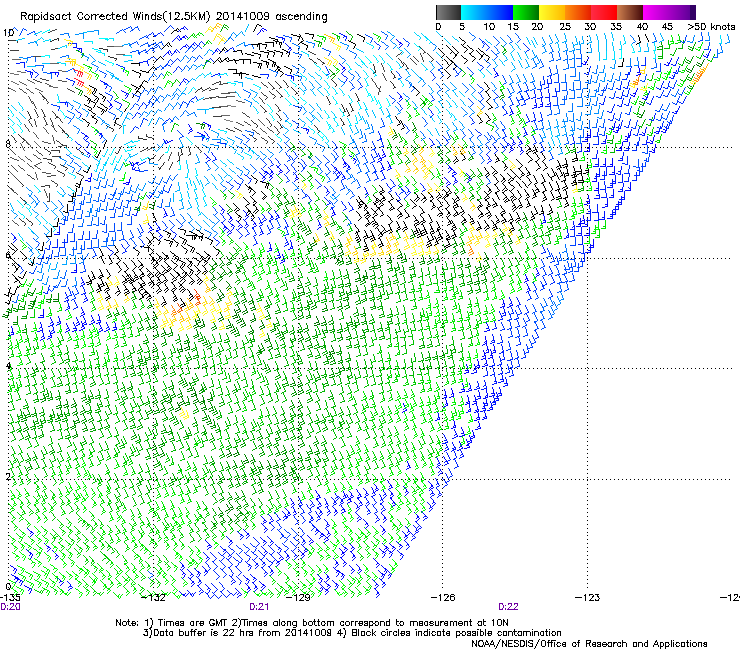Click the 'NOAA/NESDIS/Office of Research and Applications' credit
The image size is (740, 650).
pos(589,644)
